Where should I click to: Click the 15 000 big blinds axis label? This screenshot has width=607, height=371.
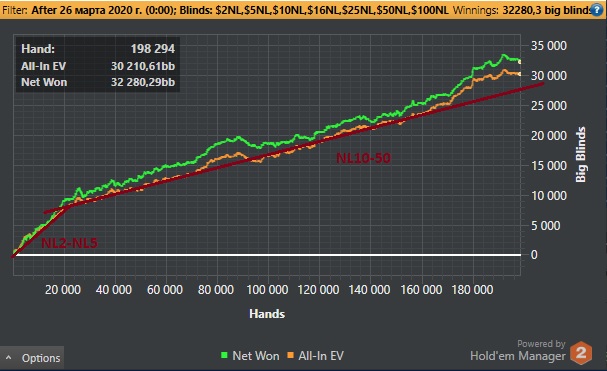(549, 166)
